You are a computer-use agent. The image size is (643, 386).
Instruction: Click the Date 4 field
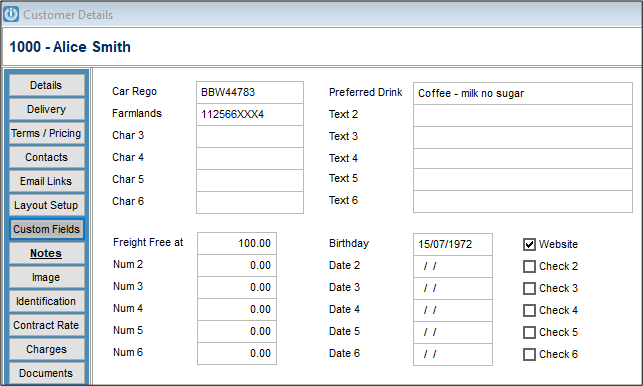(x=453, y=311)
